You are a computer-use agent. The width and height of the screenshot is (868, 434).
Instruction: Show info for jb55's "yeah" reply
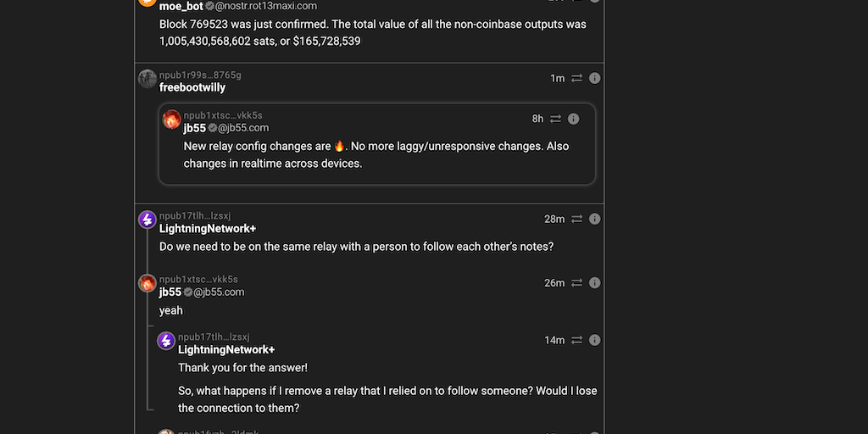[595, 283]
